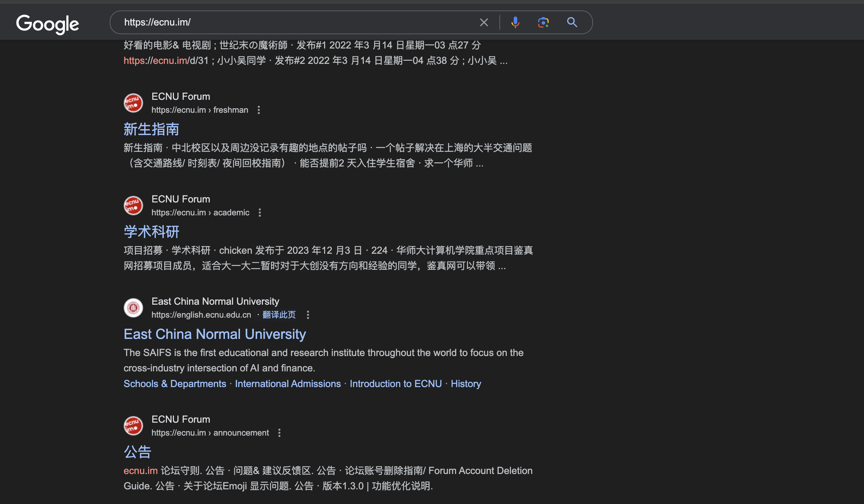Open more options for announcement result

pyautogui.click(x=279, y=433)
